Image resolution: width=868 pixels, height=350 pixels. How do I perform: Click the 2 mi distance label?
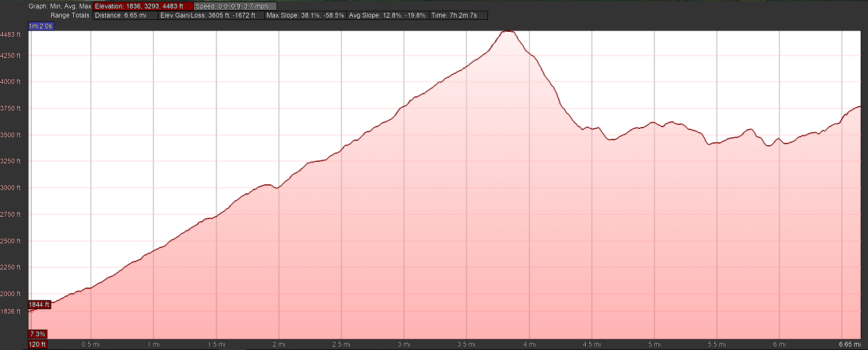(x=279, y=344)
